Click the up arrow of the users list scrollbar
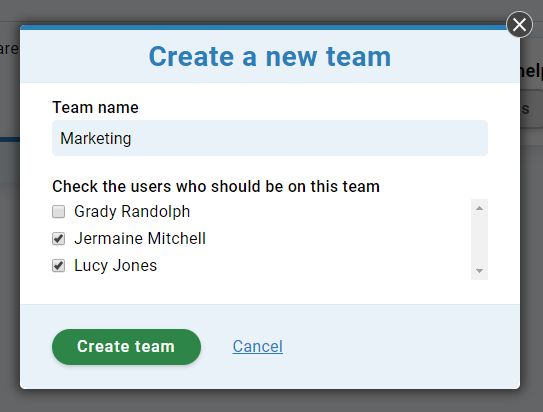 (479, 208)
